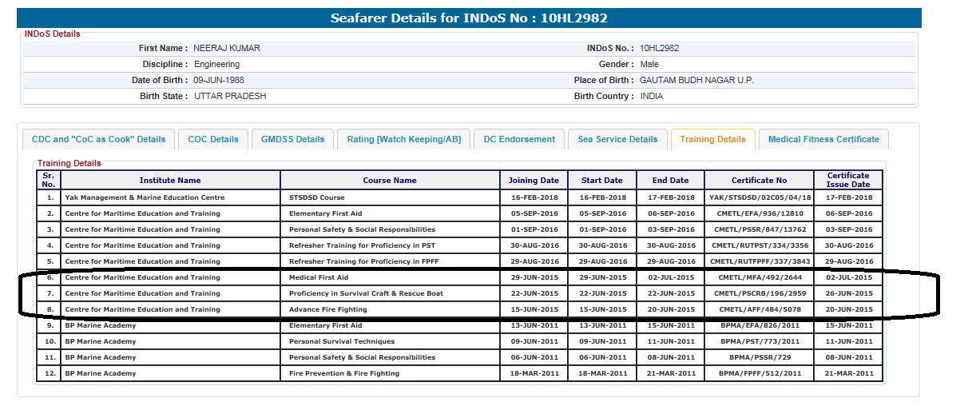
Task: Click the Certificate Issue Date column header
Action: 848,181
